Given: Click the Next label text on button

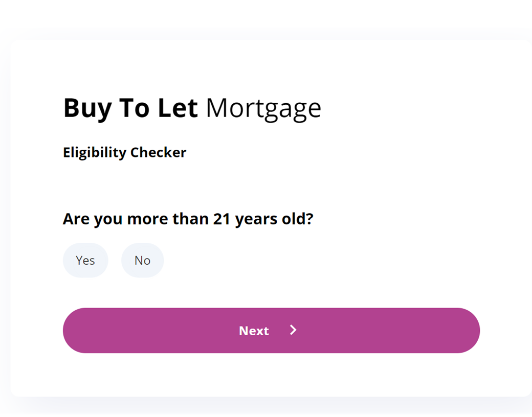Looking at the screenshot, I should click(x=254, y=331).
